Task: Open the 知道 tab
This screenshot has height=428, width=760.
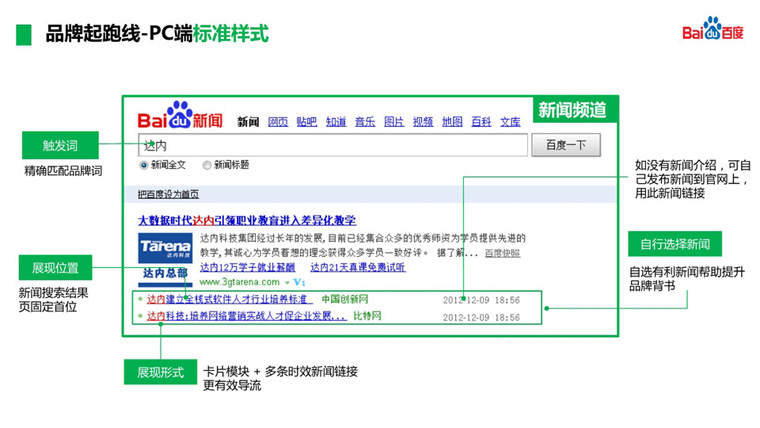Action: click(336, 122)
